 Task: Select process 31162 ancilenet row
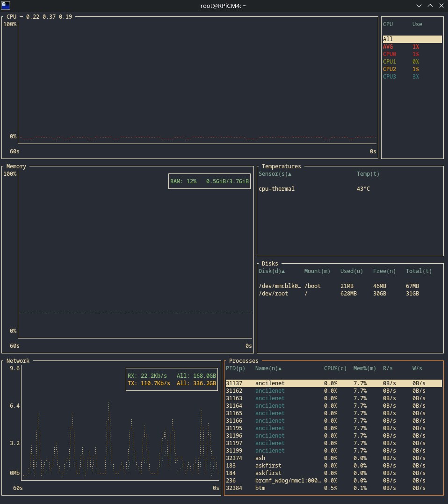pyautogui.click(x=333, y=391)
